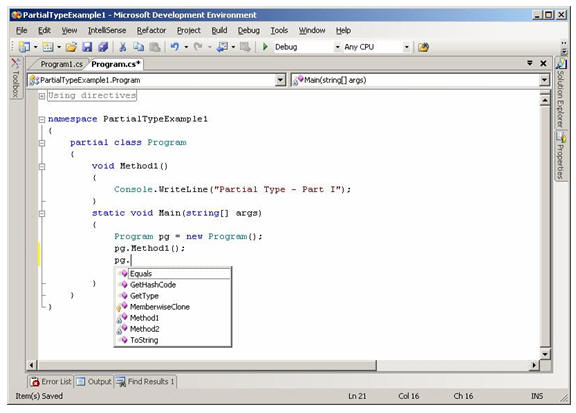The height and width of the screenshot is (413, 576).
Task: Cut selection with the scissors icon
Action: [123, 47]
